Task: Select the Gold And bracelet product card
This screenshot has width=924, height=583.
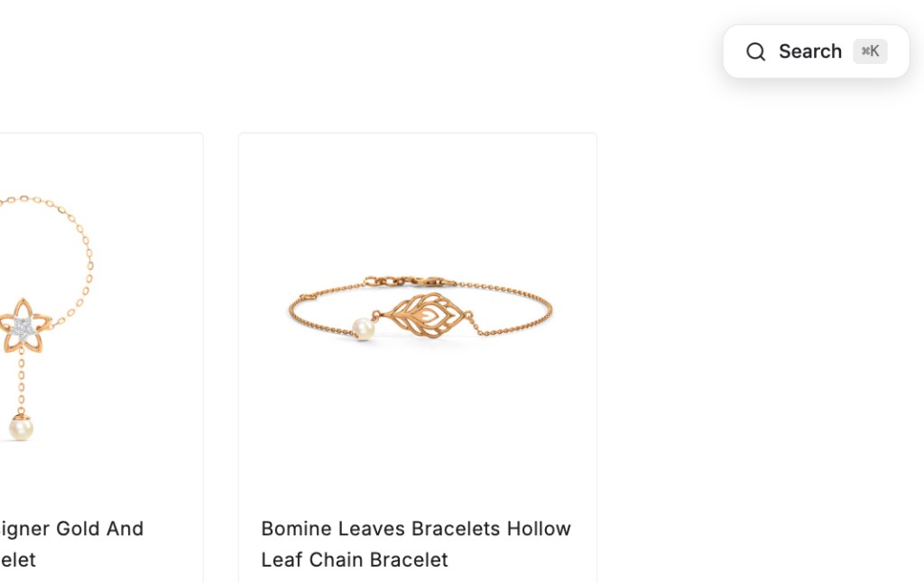Action: (x=101, y=357)
